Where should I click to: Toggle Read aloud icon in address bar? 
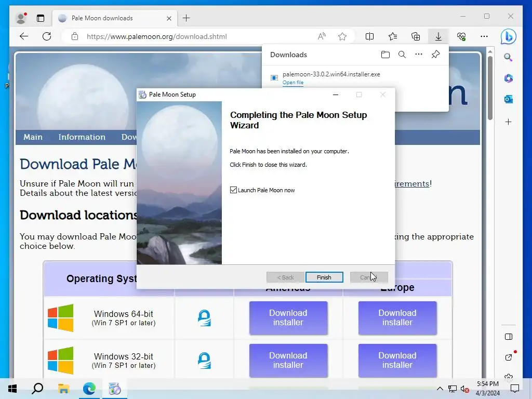[x=322, y=36]
